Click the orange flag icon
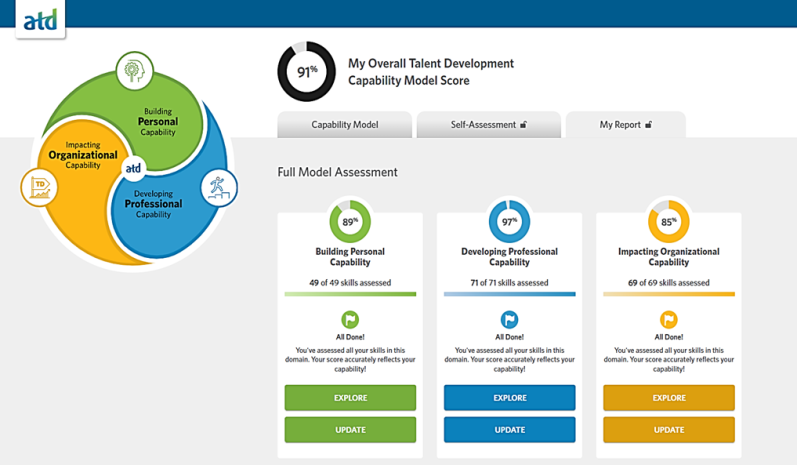797x465 pixels. pos(669,320)
